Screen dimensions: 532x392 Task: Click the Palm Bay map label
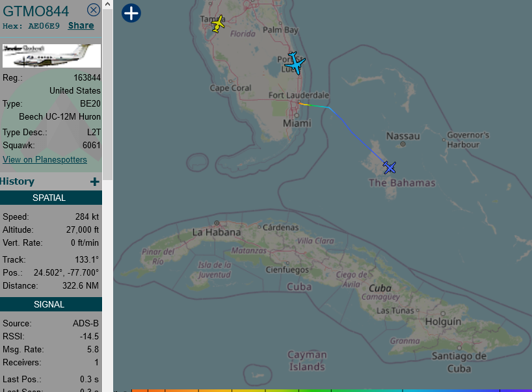pos(280,30)
